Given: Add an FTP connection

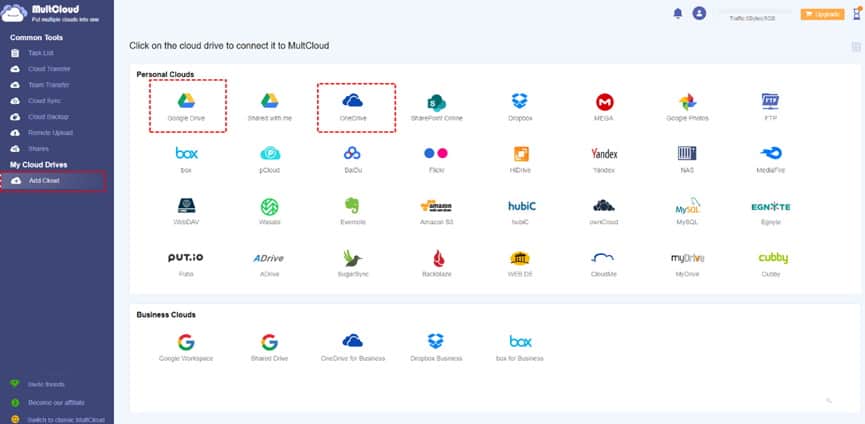Looking at the screenshot, I should coord(770,107).
